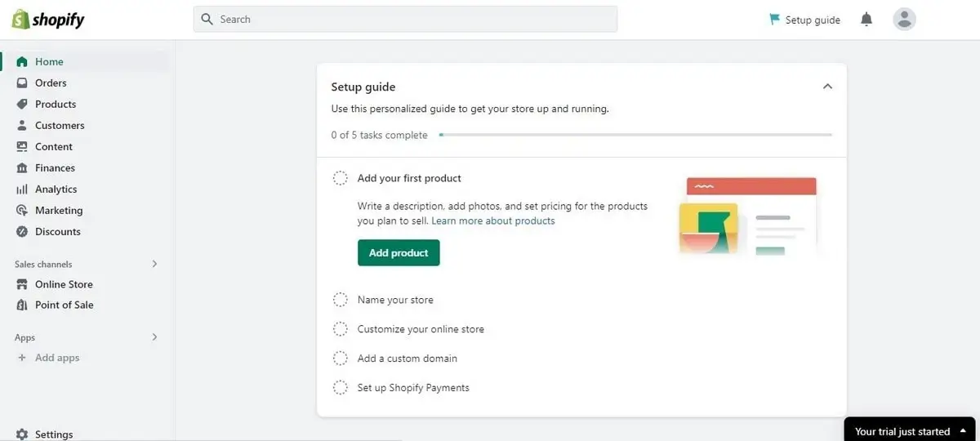
Task: Click the Shopify logo icon
Action: pos(20,20)
